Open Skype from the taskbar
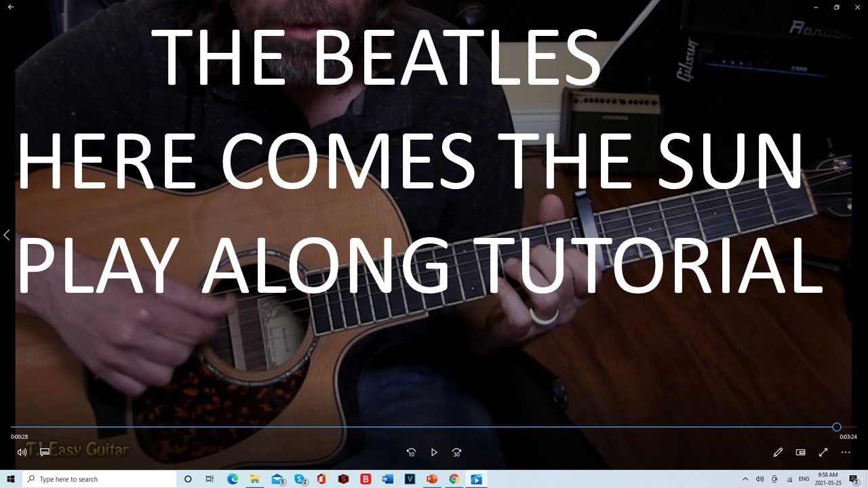 pos(300,479)
